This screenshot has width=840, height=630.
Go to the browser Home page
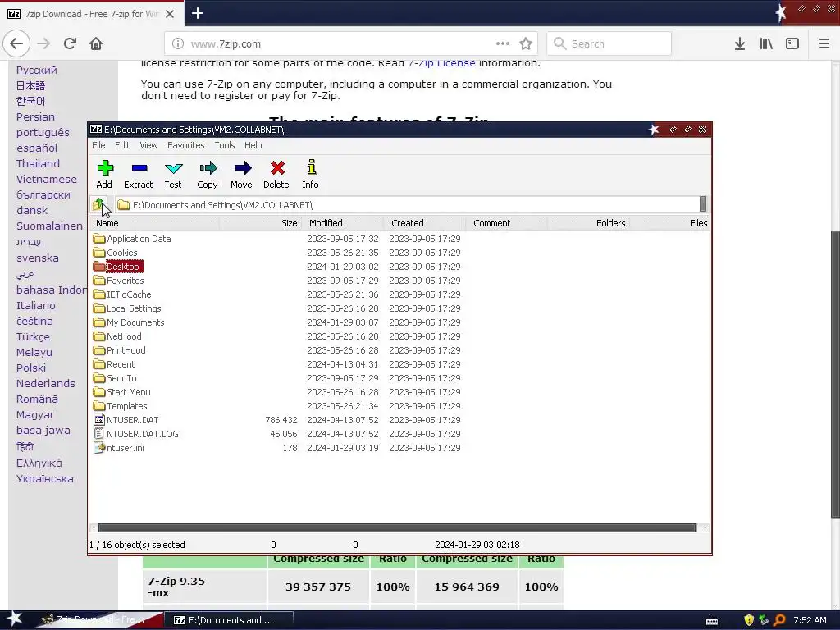pyautogui.click(x=96, y=43)
